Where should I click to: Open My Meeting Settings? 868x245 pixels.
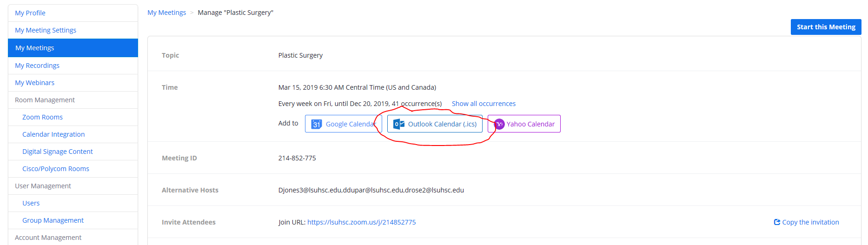click(x=46, y=30)
